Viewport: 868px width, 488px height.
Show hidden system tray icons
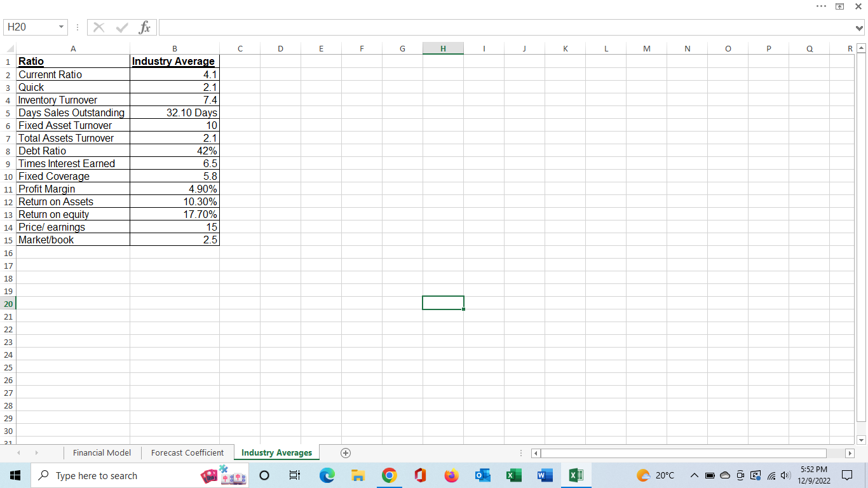tap(695, 475)
